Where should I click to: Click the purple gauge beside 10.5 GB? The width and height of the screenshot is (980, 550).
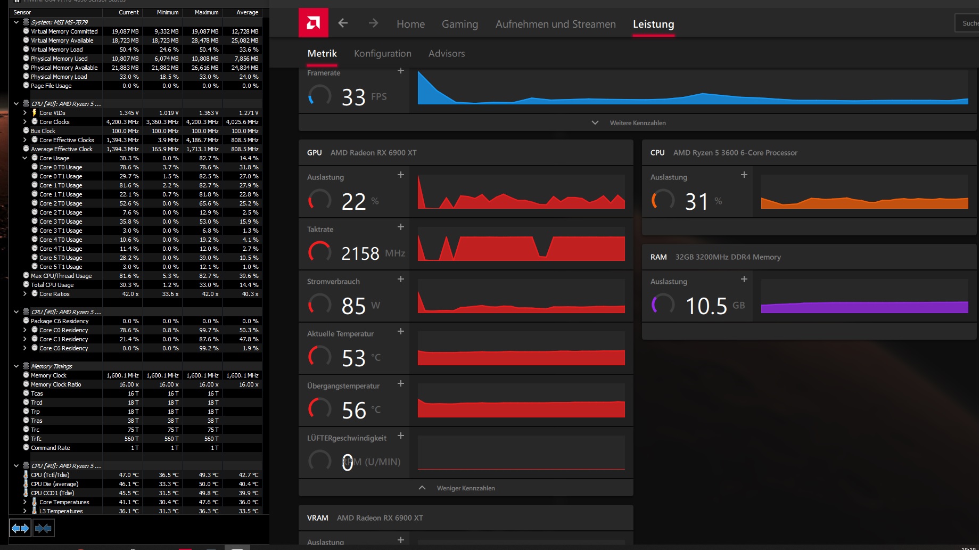663,305
